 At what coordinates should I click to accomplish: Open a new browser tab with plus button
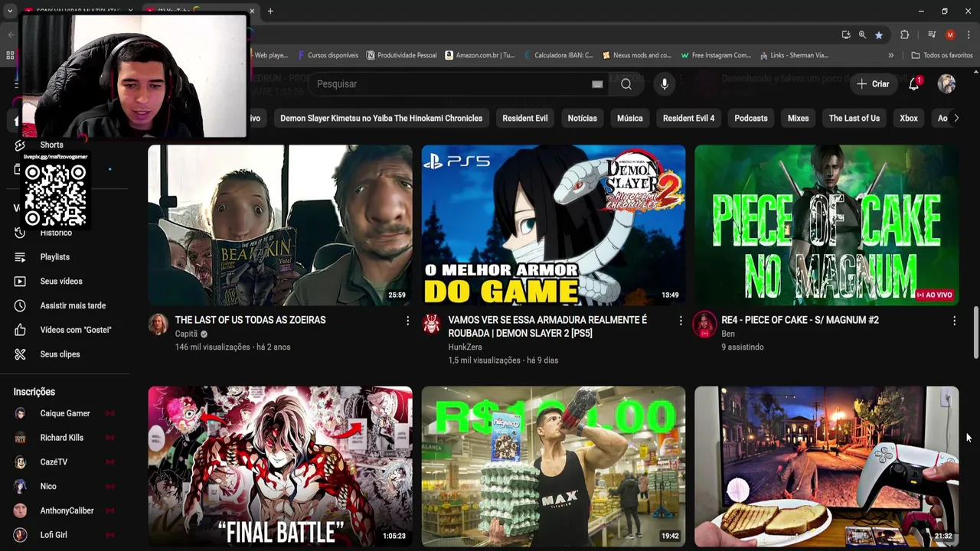coord(270,11)
